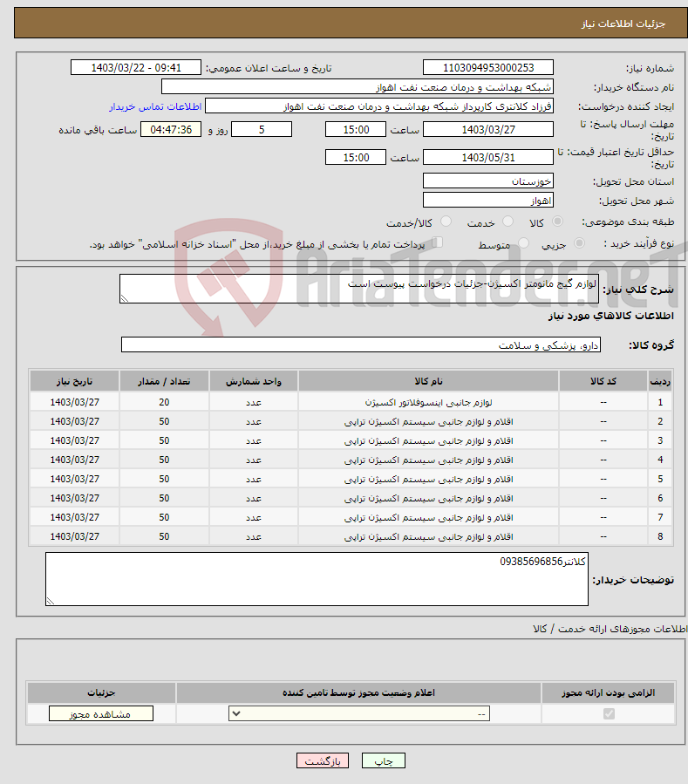
Task: Open the license status dropdown
Action: tap(359, 714)
